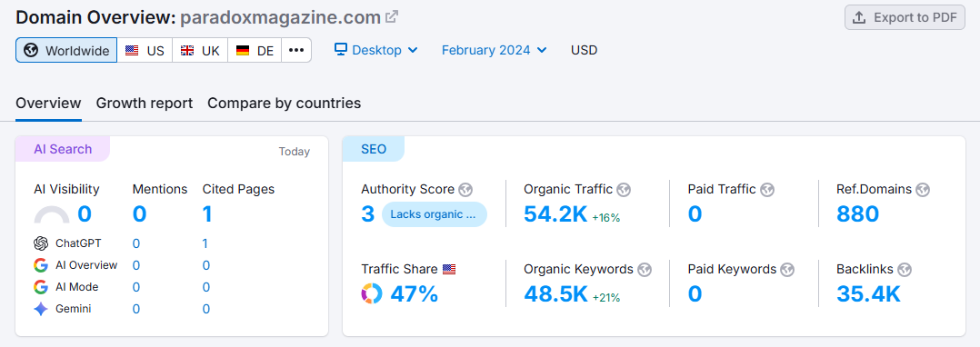Open the February 2024 date dropdown
The image size is (980, 347).
point(494,50)
